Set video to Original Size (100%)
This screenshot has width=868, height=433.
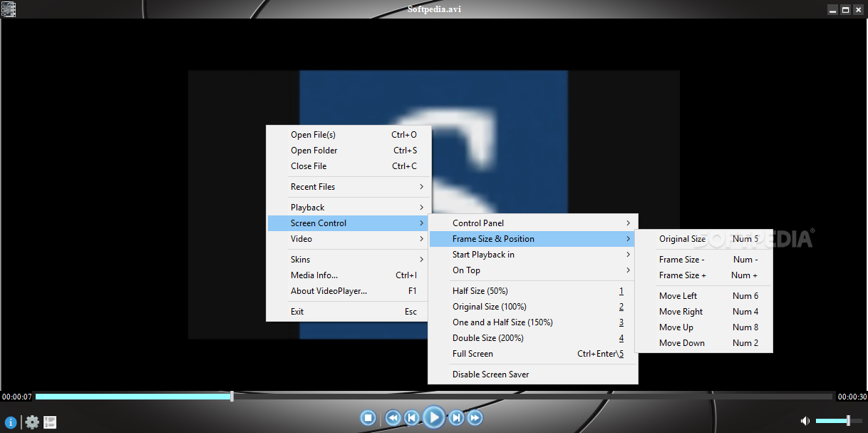pos(533,307)
